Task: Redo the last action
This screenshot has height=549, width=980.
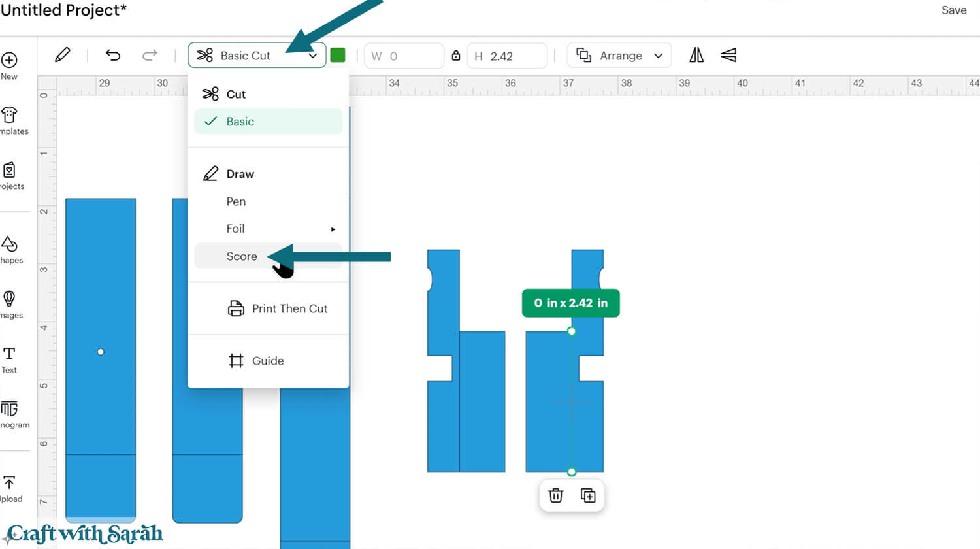Action: tap(150, 56)
